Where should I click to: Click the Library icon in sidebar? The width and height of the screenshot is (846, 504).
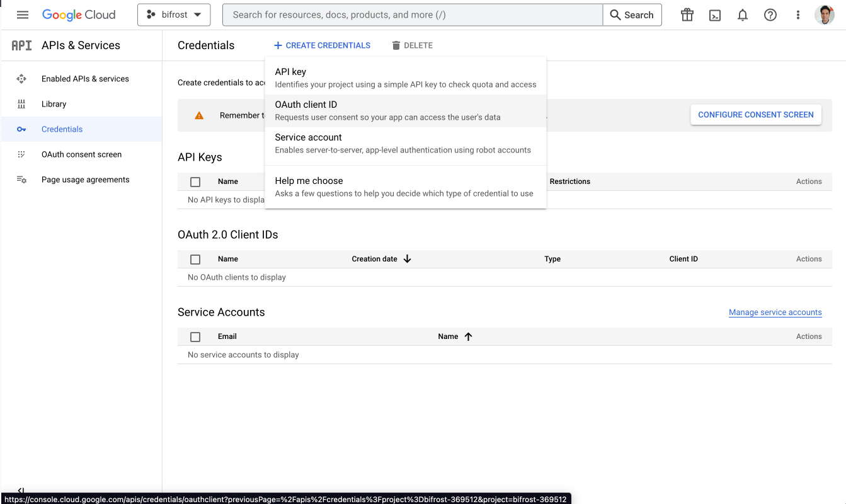pos(21,104)
